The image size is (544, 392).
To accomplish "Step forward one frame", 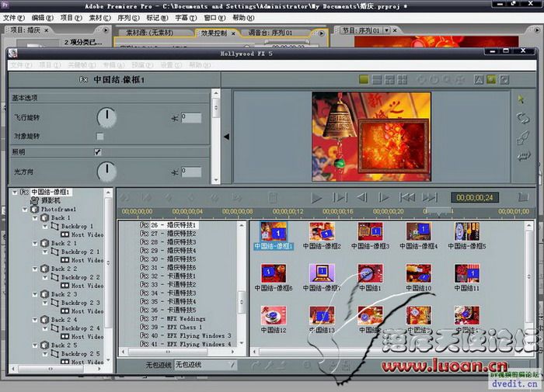I will point(383,198).
